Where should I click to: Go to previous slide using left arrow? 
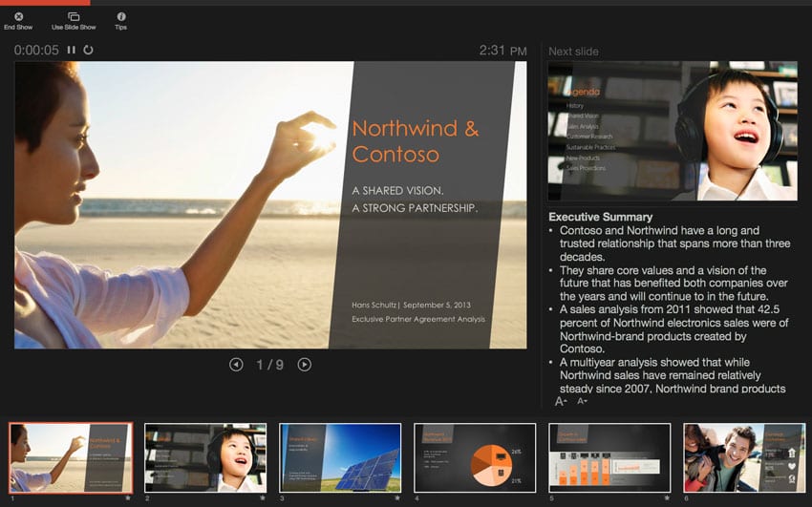(236, 365)
